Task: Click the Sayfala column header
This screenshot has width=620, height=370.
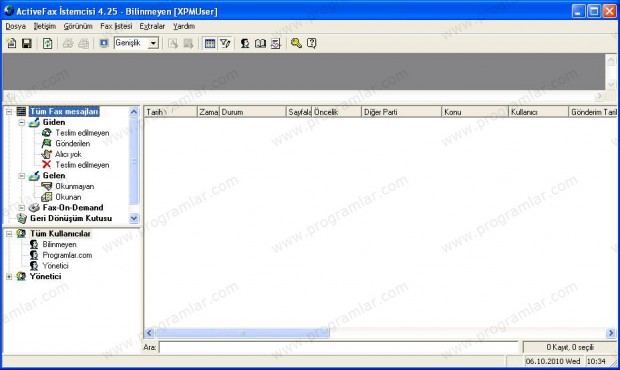Action: (x=299, y=112)
